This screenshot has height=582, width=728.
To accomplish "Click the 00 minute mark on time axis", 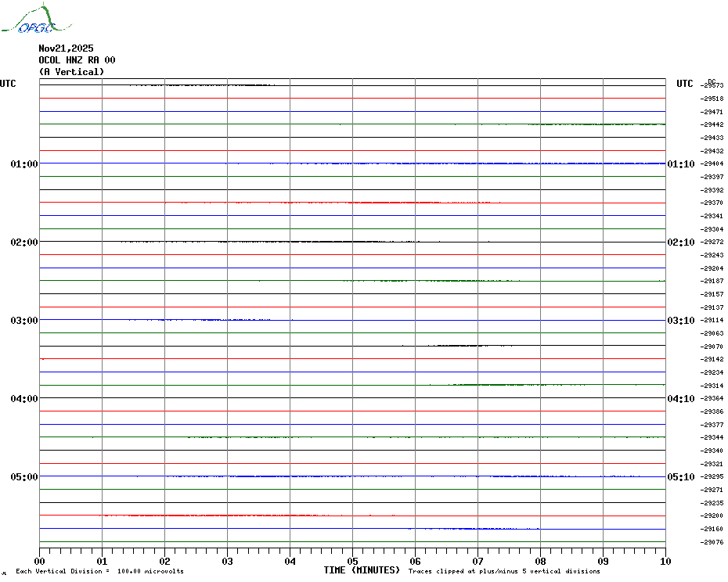I will [x=40, y=561].
